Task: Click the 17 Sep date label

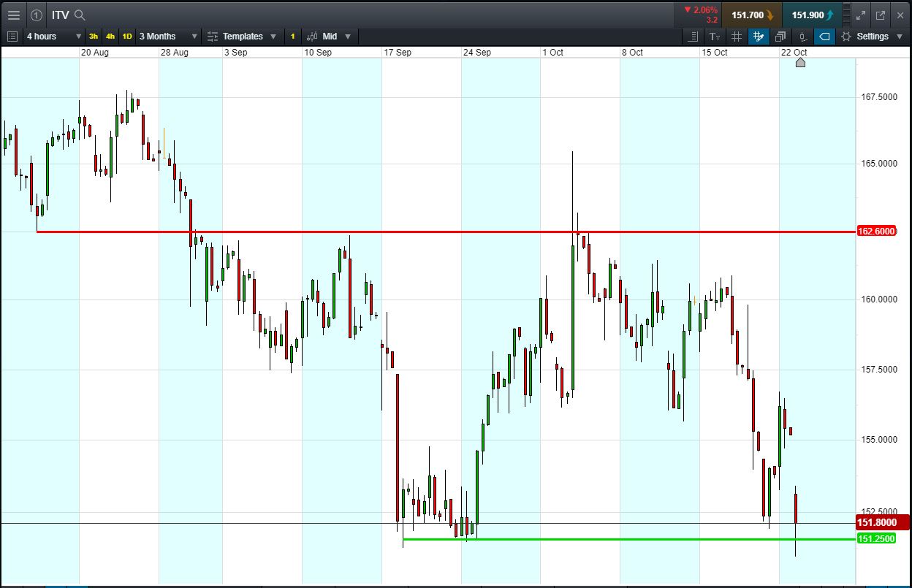Action: (x=398, y=53)
